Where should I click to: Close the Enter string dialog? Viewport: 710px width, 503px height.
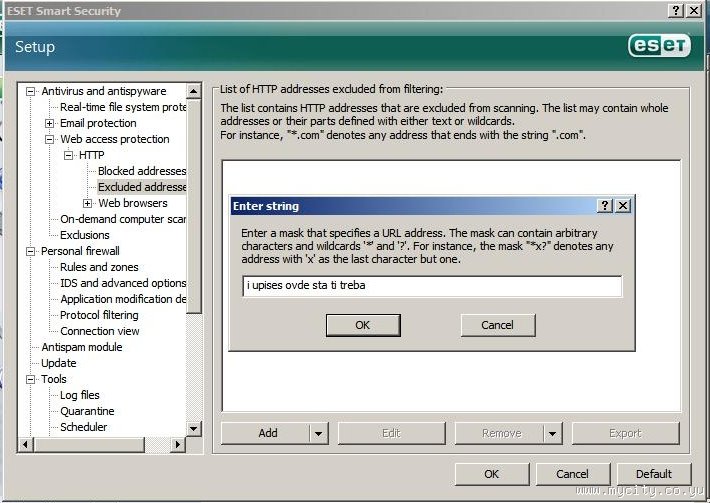click(623, 206)
